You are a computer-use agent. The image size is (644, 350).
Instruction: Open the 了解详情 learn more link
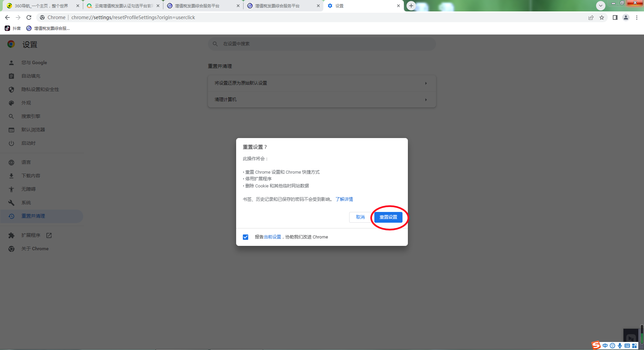[x=344, y=199]
